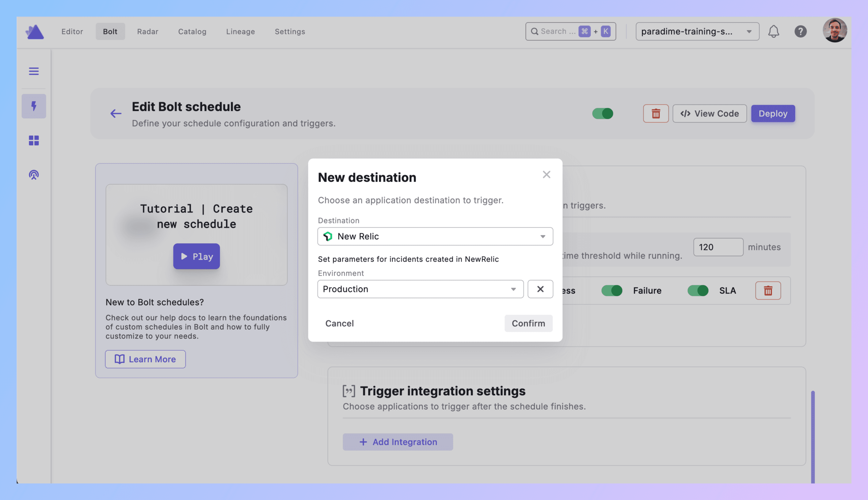Open the Radar broadcast sidebar icon
The image size is (868, 500).
tap(34, 175)
